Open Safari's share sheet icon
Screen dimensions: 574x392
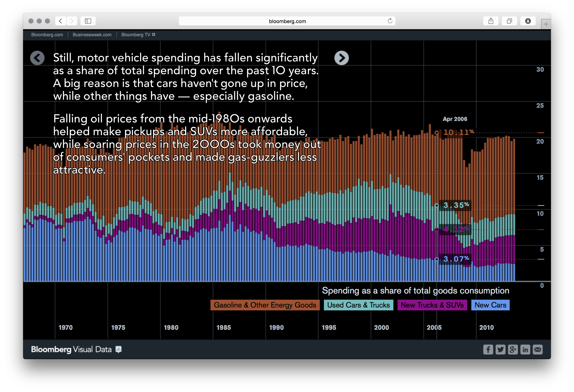pyautogui.click(x=490, y=21)
